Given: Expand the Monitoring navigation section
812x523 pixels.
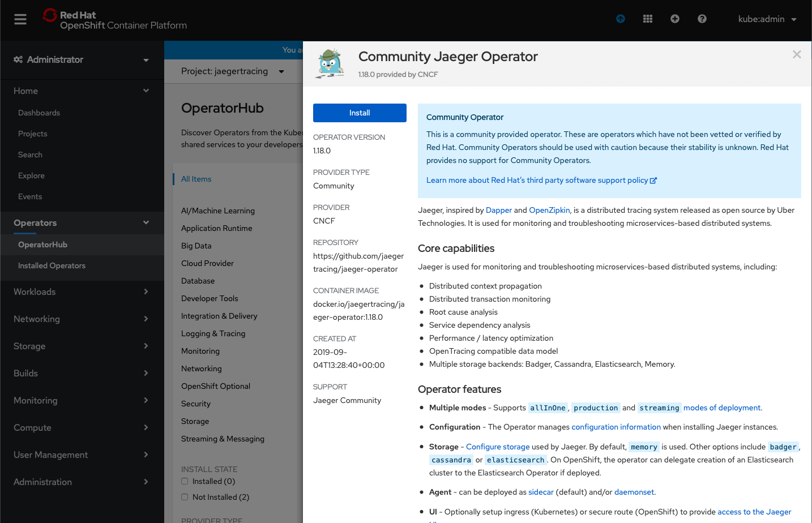Looking at the screenshot, I should click(x=82, y=400).
